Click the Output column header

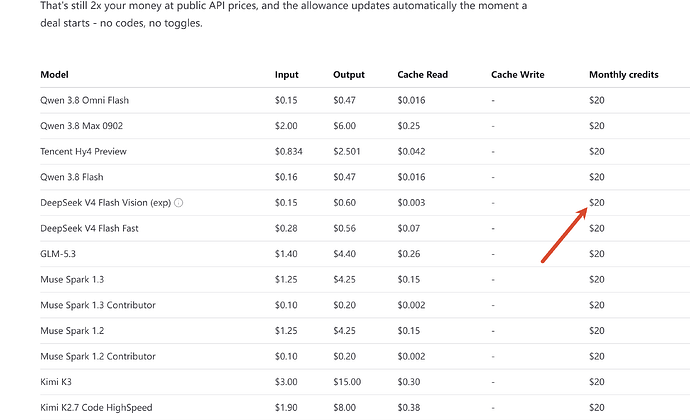click(349, 74)
